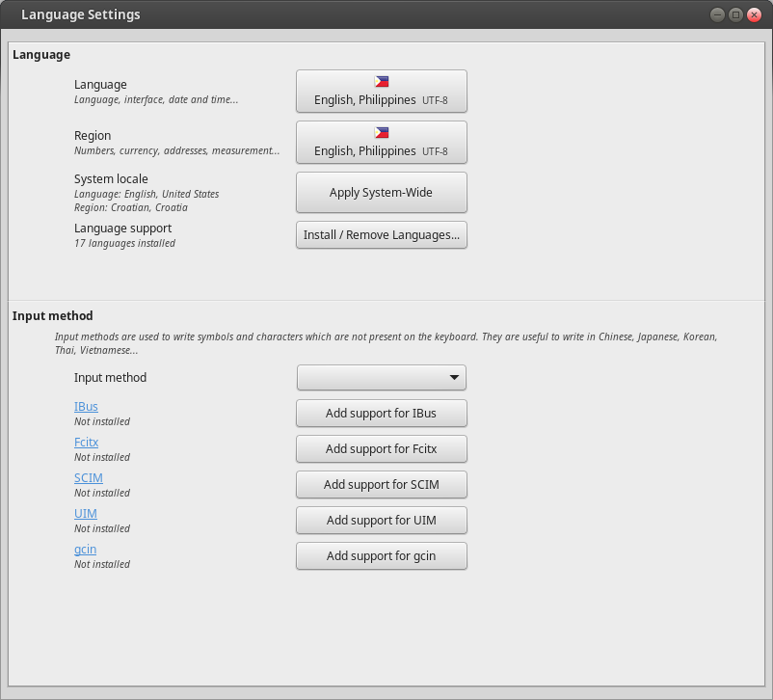Install Fcitx via Add support button
The width and height of the screenshot is (773, 700).
[x=381, y=449]
